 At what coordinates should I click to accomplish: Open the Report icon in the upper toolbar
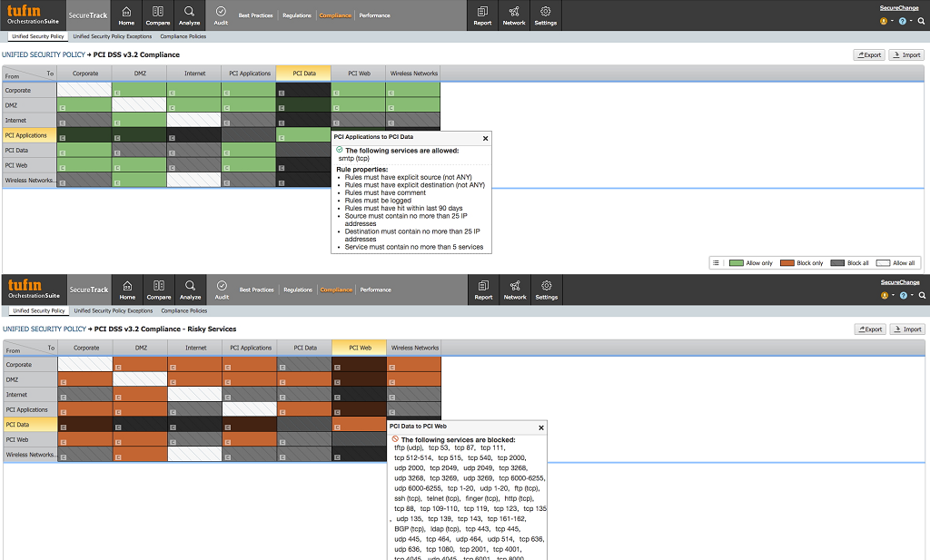pyautogui.click(x=483, y=15)
